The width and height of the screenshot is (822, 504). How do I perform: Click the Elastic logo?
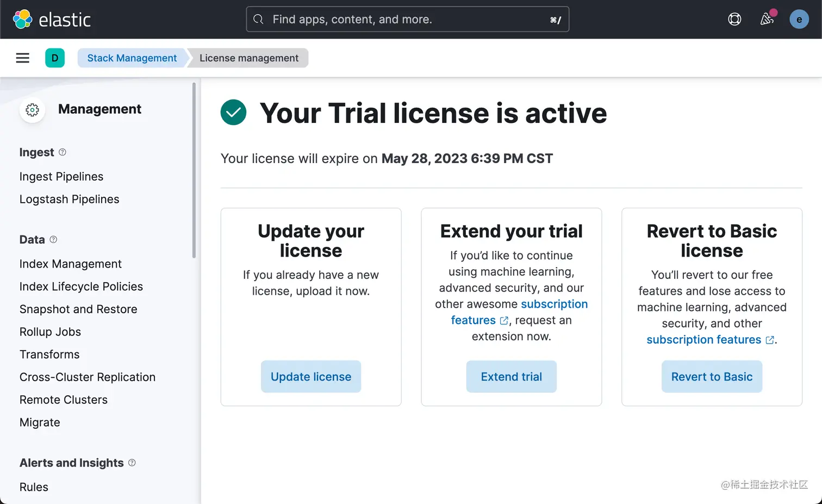coord(52,20)
